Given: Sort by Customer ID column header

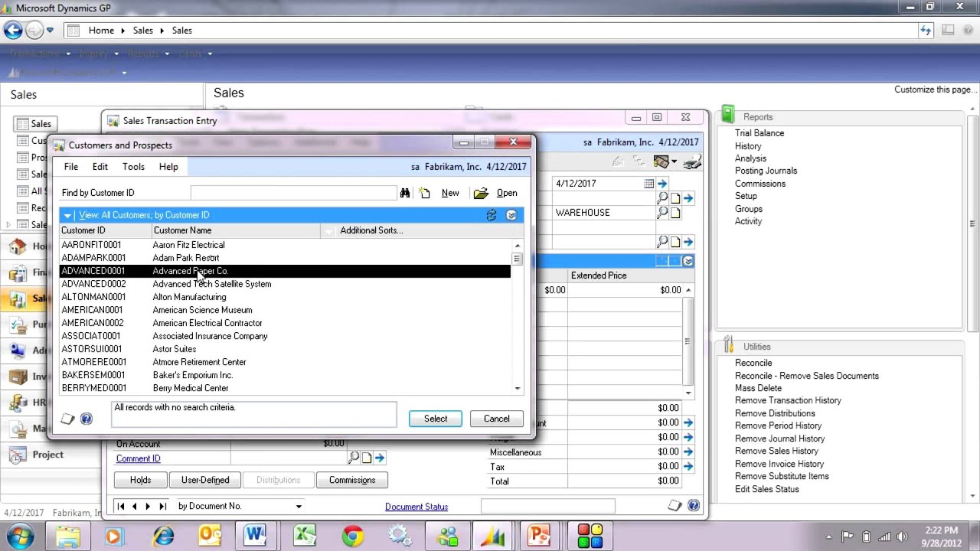Looking at the screenshot, I should click(106, 230).
